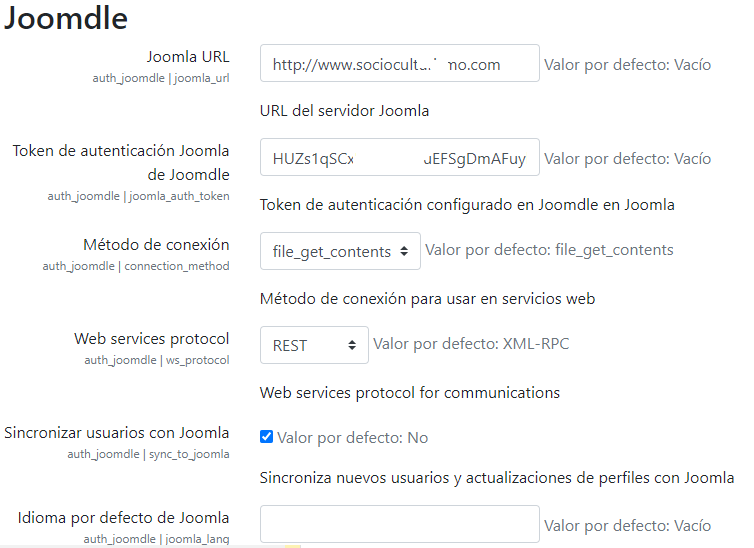This screenshot has width=754, height=548.
Task: Toggle the Sincronizar usuarios con Joomla checkbox
Action: [x=266, y=437]
